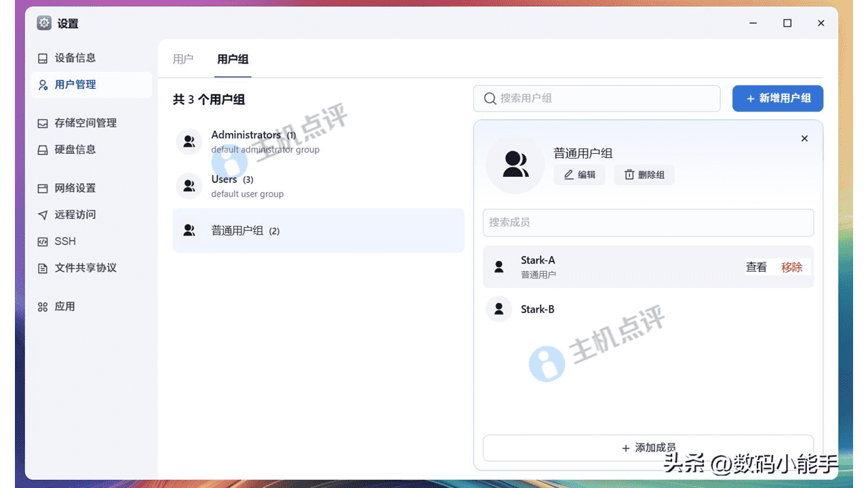Open 应用 section

tap(64, 307)
